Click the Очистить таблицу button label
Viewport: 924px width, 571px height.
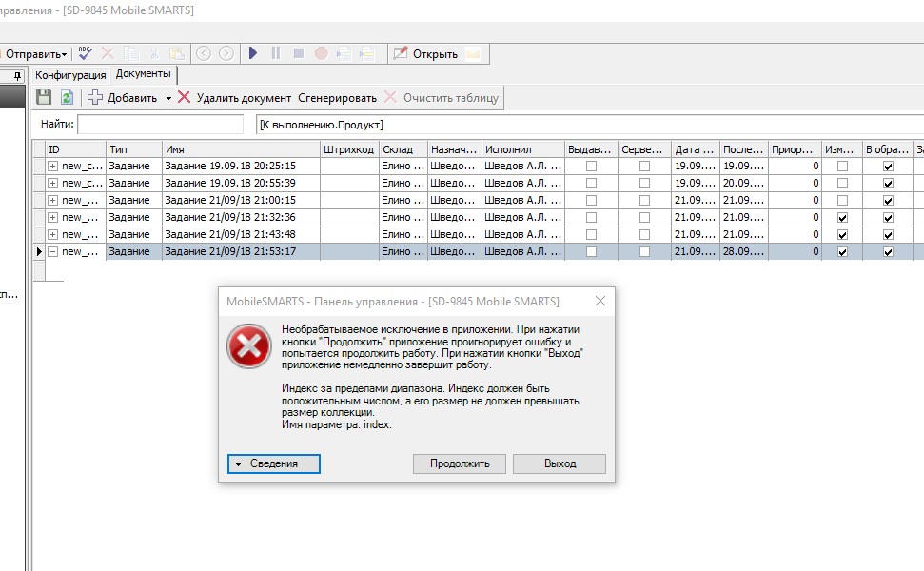tap(451, 98)
